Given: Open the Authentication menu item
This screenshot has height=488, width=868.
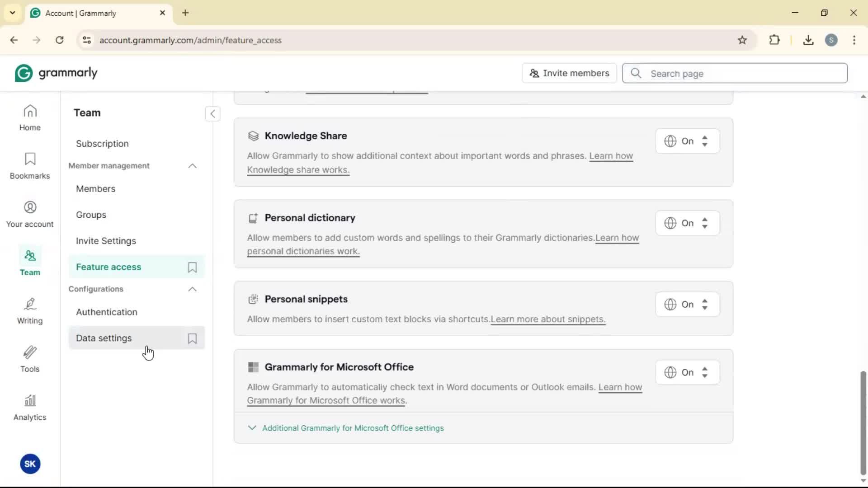Looking at the screenshot, I should [x=107, y=312].
